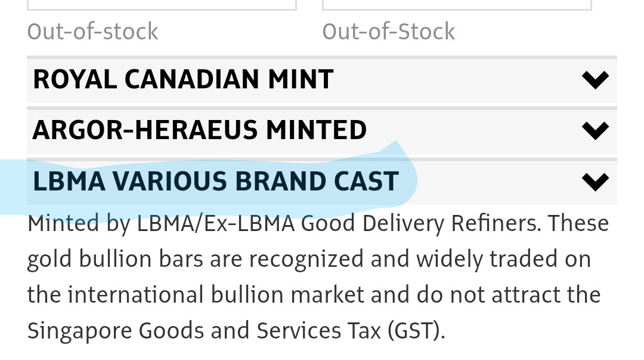Tap the right product box above Out-of-Stock
The width and height of the screenshot is (644, 360).
[x=457, y=5]
